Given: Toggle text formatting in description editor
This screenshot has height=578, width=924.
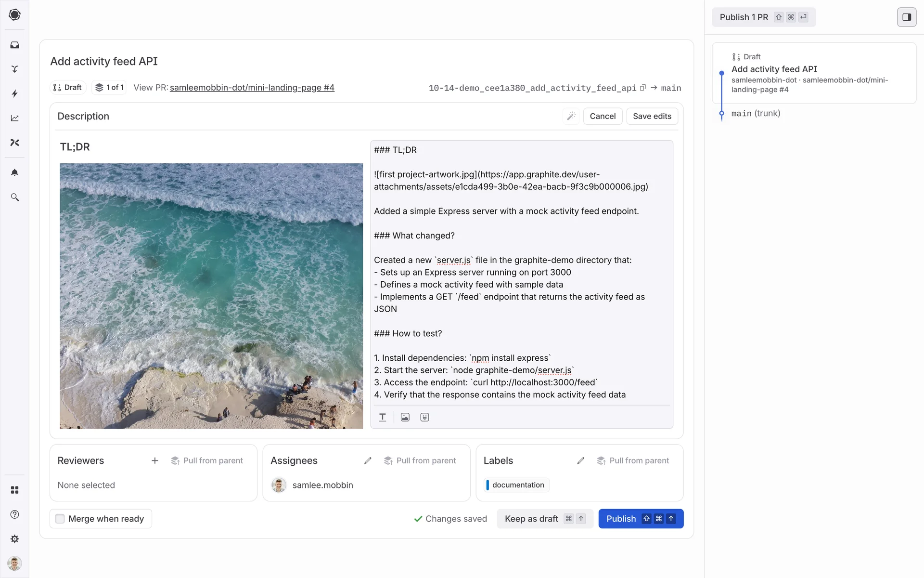Looking at the screenshot, I should [382, 417].
